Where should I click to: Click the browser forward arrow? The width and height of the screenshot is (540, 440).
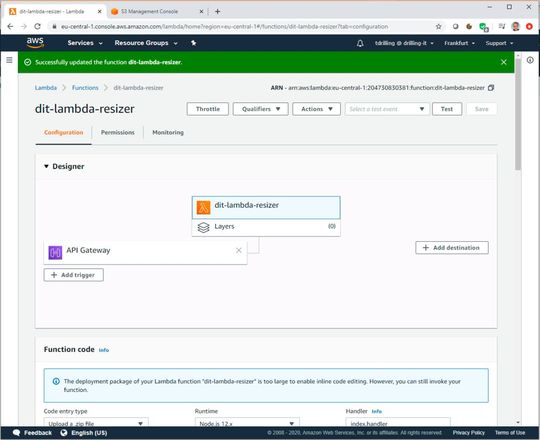click(x=24, y=27)
